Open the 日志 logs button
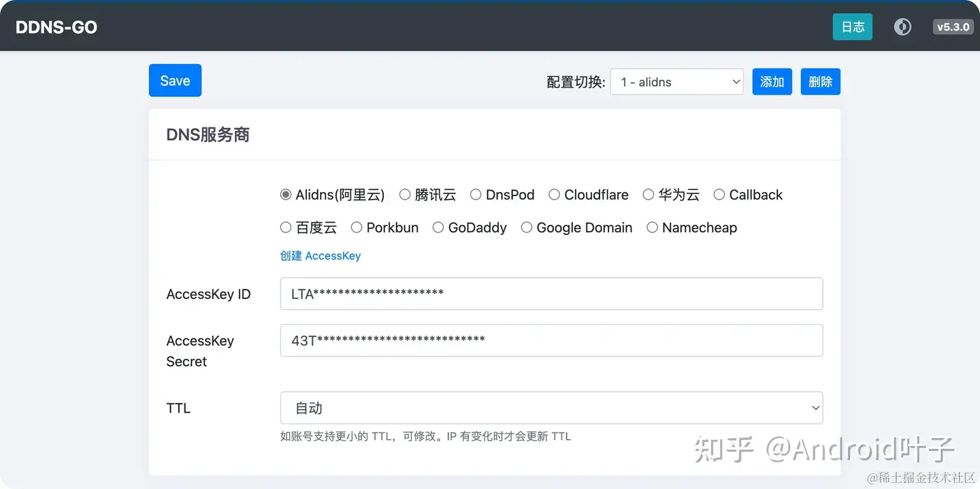The height and width of the screenshot is (489, 980). coord(853,27)
